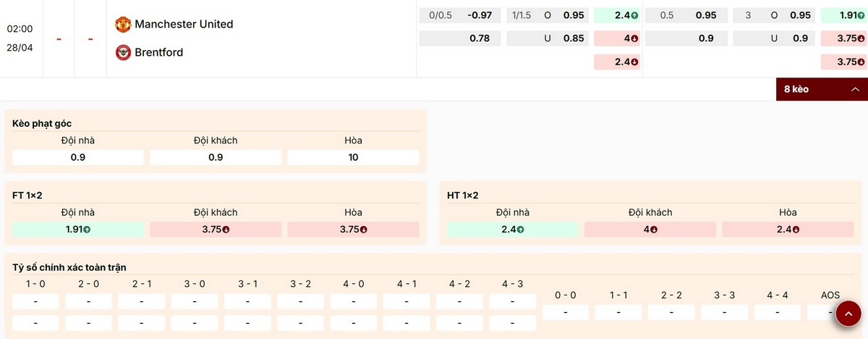Click green up-arrow in FT 1×2 Đội nhà odds
Screen dimensions: 868x339
[87, 230]
